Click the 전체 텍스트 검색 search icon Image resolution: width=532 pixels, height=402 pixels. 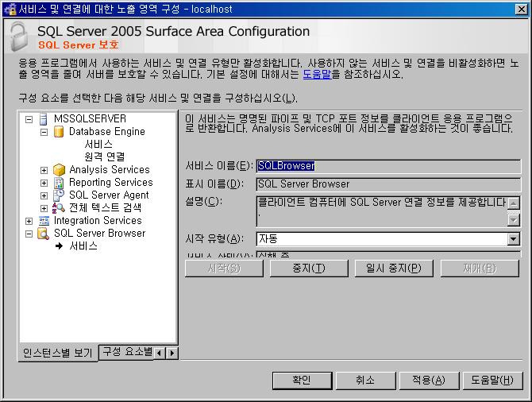(58, 208)
